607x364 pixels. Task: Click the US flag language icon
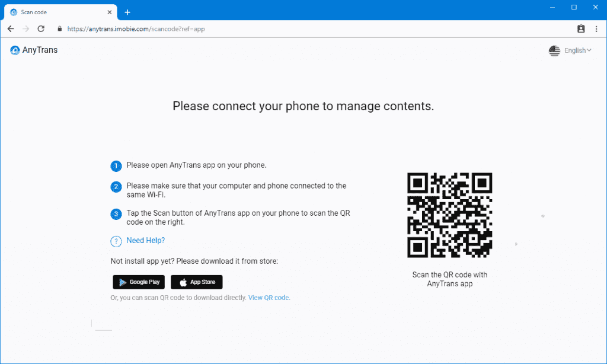pos(554,51)
